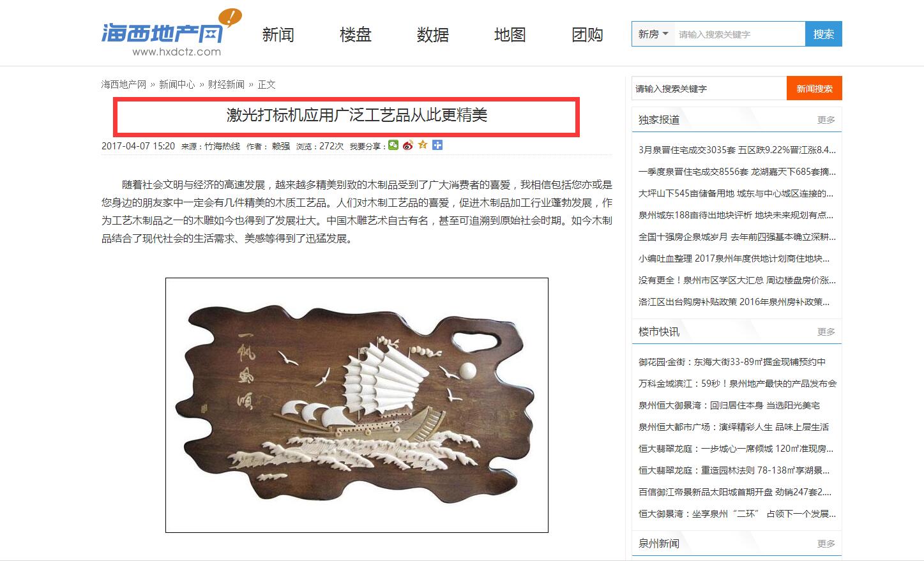The width and height of the screenshot is (924, 561).
Task: Click the orange 新闻搜索 button
Action: [814, 89]
